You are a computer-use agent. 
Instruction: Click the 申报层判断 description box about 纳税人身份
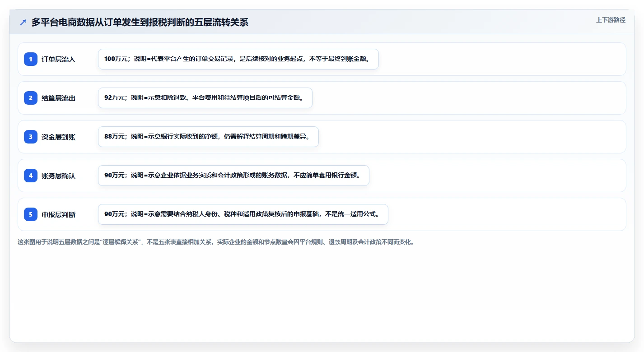click(243, 214)
